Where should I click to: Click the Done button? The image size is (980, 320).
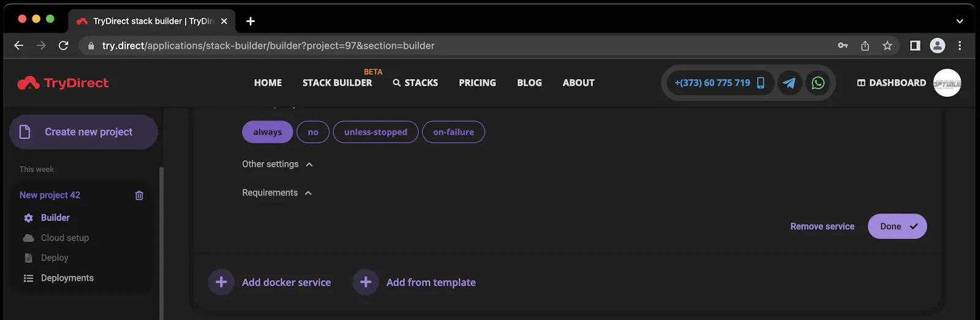[897, 226]
